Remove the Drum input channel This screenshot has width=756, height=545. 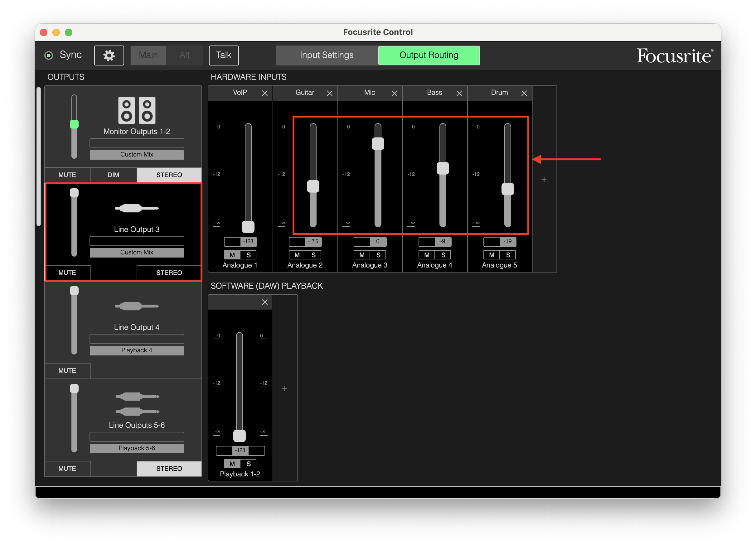[524, 93]
